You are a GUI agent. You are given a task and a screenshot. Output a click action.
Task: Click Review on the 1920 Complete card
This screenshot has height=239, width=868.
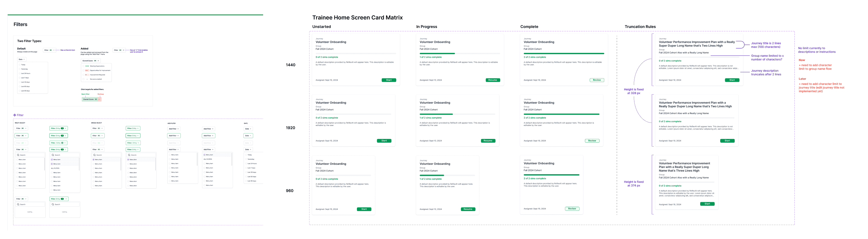click(592, 141)
